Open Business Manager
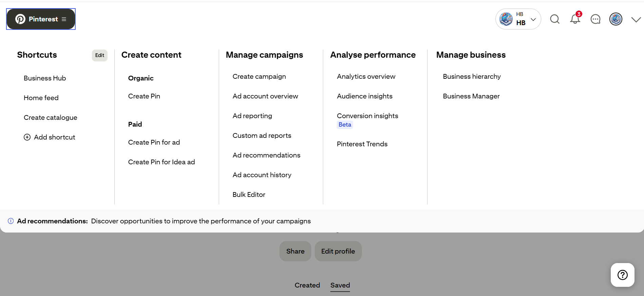 click(x=471, y=96)
